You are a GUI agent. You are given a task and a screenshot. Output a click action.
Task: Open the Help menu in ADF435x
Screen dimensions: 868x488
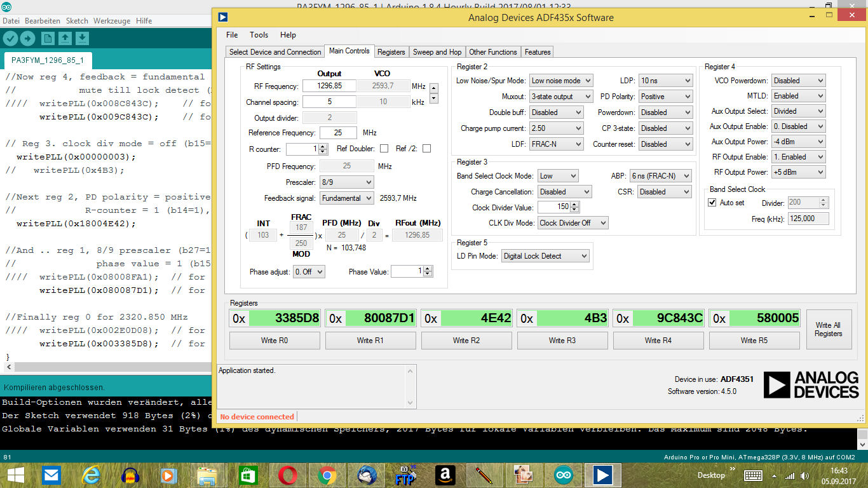[288, 35]
